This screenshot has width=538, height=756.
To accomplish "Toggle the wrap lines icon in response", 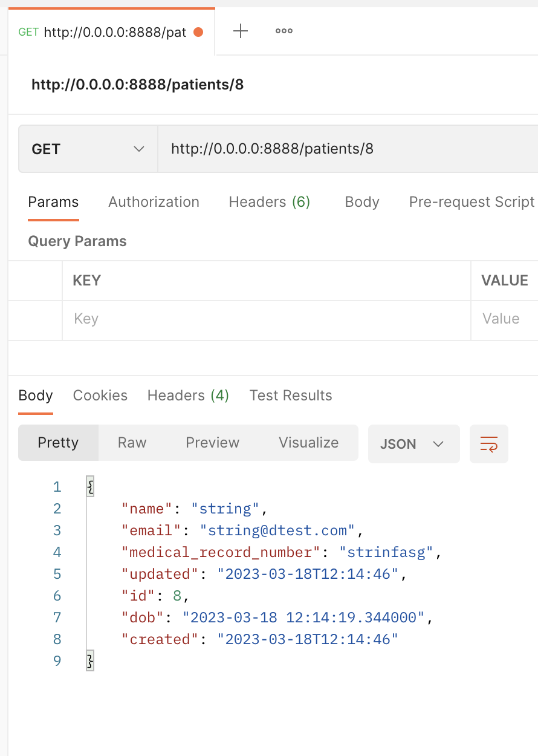I will click(x=488, y=444).
